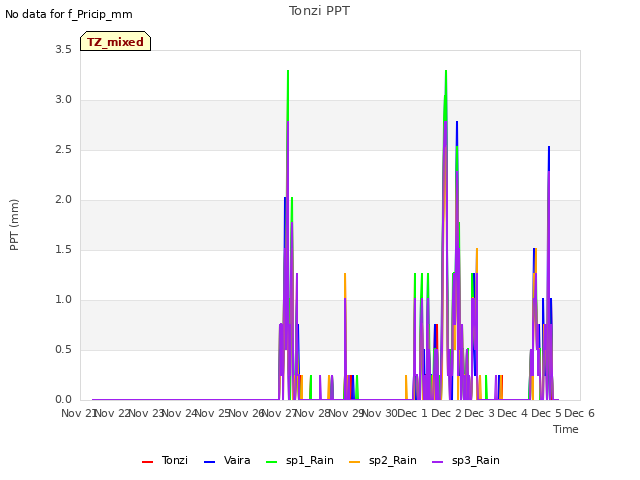Click the Nov 30 x-axis date label
The image size is (640, 480).
380,413
